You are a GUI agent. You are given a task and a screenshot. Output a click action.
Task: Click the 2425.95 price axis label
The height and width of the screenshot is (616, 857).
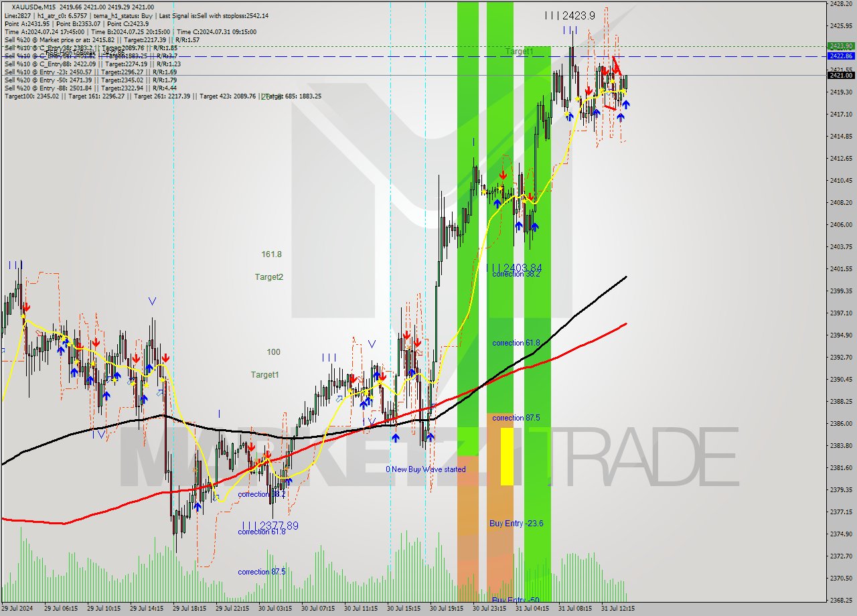pyautogui.click(x=840, y=25)
